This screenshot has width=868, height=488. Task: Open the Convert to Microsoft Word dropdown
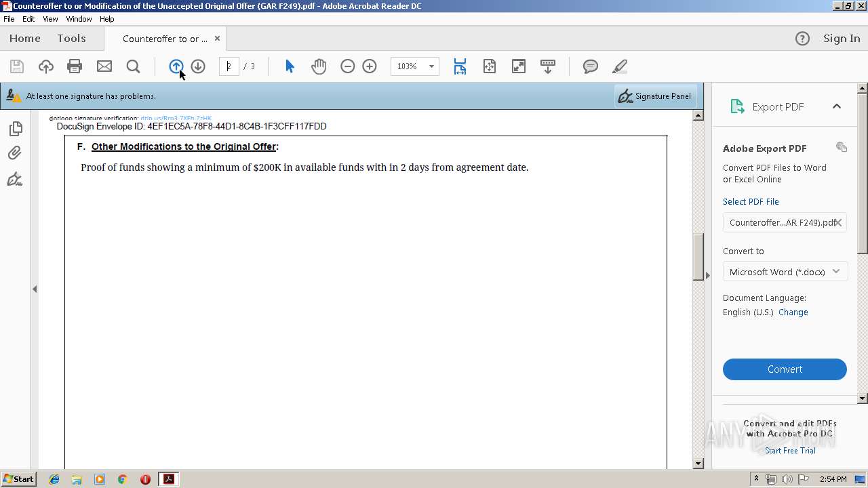(x=785, y=272)
